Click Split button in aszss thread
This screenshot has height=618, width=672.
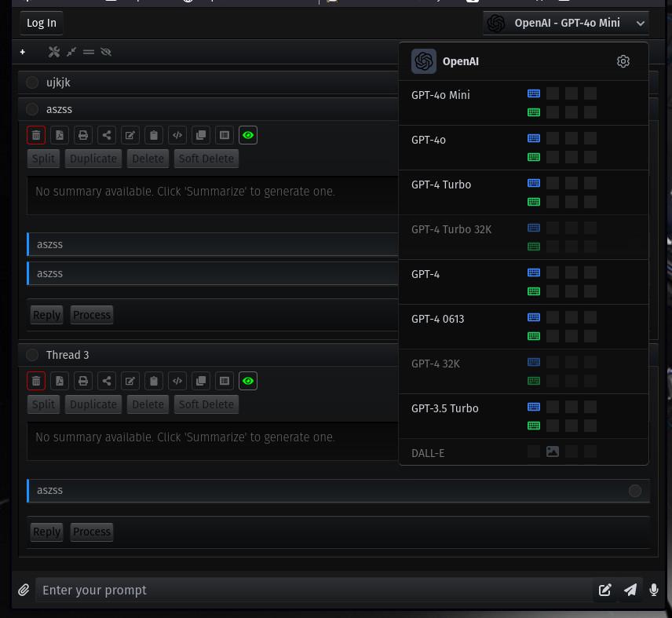pos(43,159)
